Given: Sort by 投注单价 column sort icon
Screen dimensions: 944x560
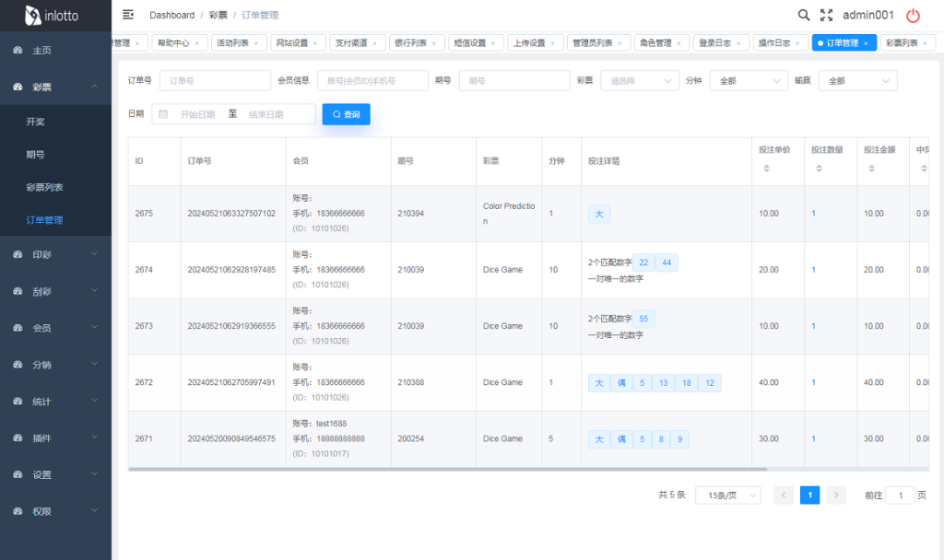Looking at the screenshot, I should (x=766, y=169).
